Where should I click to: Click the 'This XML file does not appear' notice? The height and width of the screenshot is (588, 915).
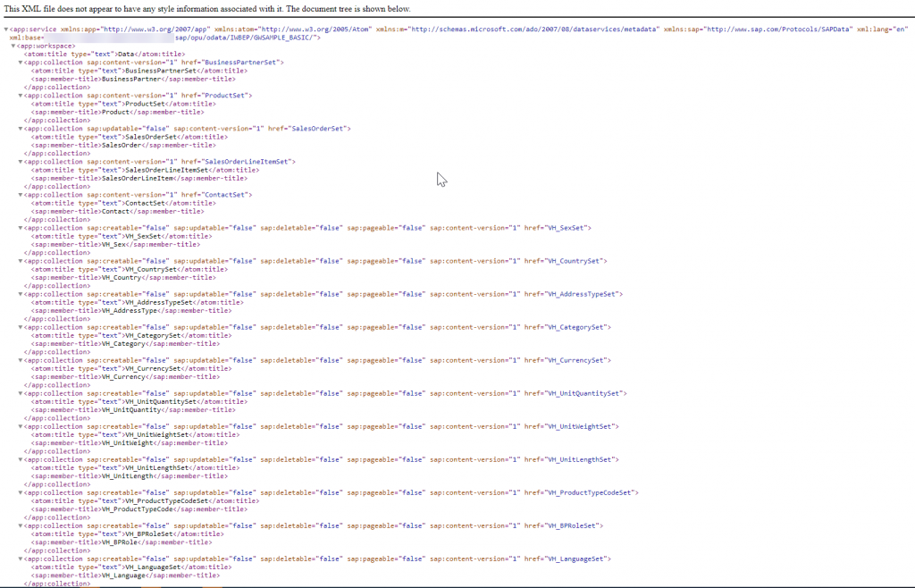pyautogui.click(x=207, y=9)
